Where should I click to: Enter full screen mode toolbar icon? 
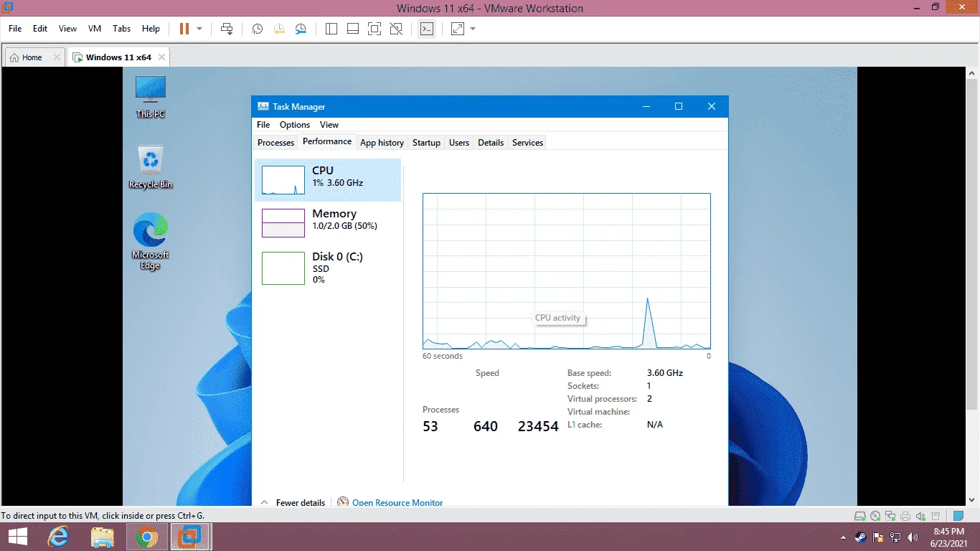(374, 29)
